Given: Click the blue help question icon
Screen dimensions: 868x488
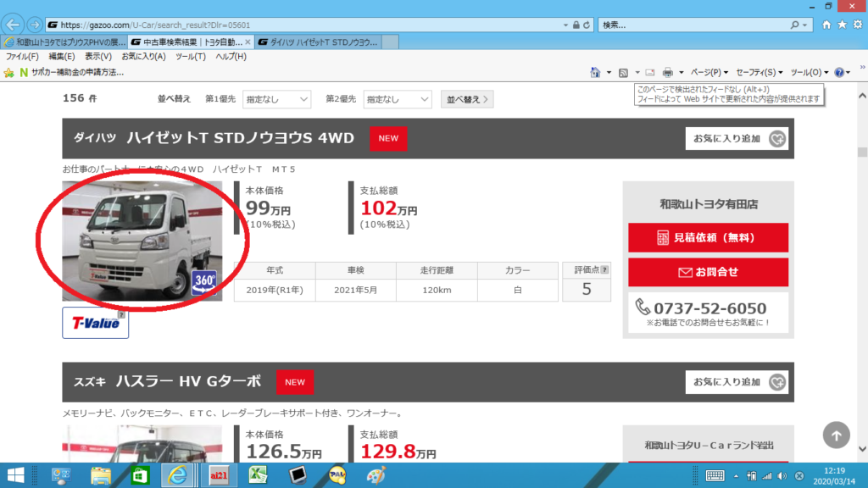Looking at the screenshot, I should click(839, 73).
